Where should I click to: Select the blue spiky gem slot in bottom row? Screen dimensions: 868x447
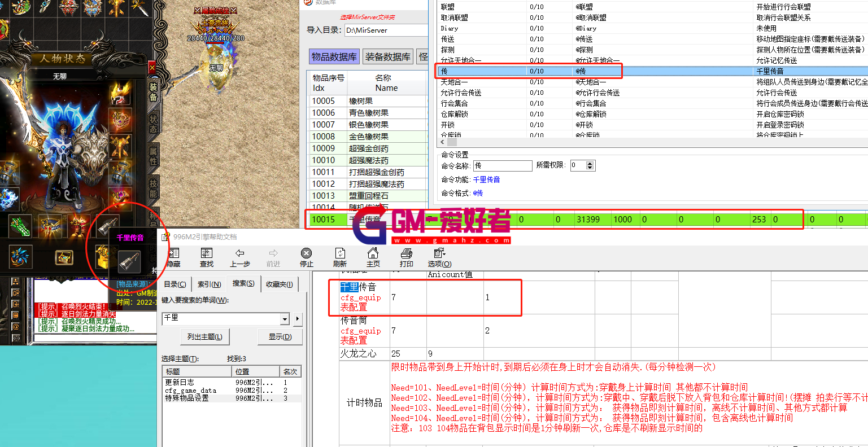(20, 258)
